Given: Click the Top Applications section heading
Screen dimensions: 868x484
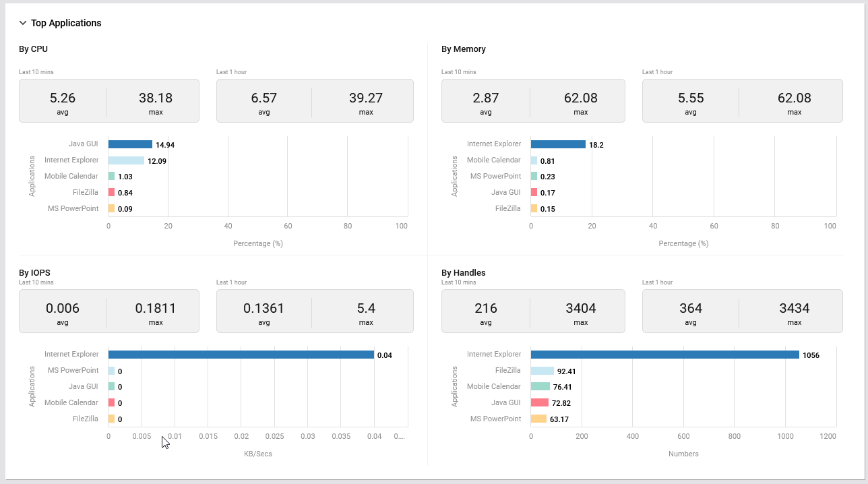Looking at the screenshot, I should pos(66,23).
